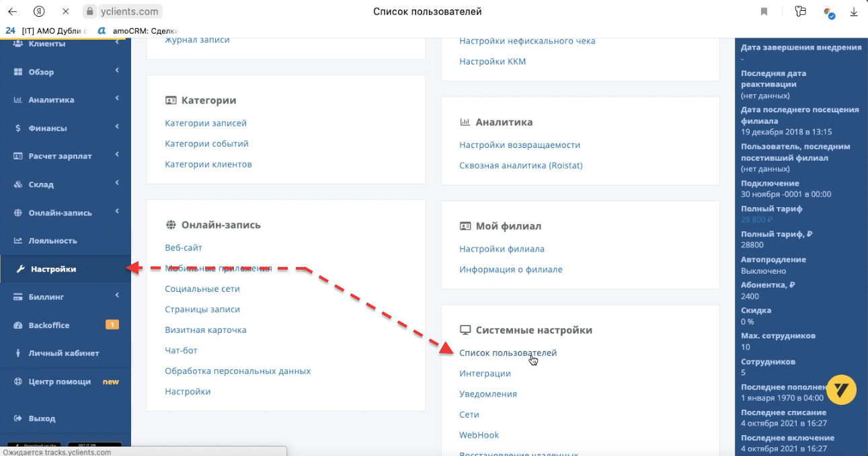Click the Личный кабинет person icon
Screen dimensions: 868x456
point(18,353)
